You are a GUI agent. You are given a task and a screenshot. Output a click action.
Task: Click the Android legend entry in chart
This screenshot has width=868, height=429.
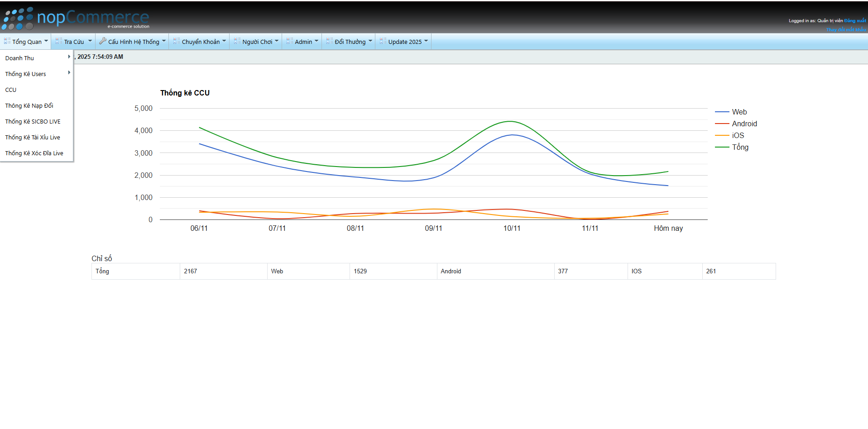coord(744,124)
